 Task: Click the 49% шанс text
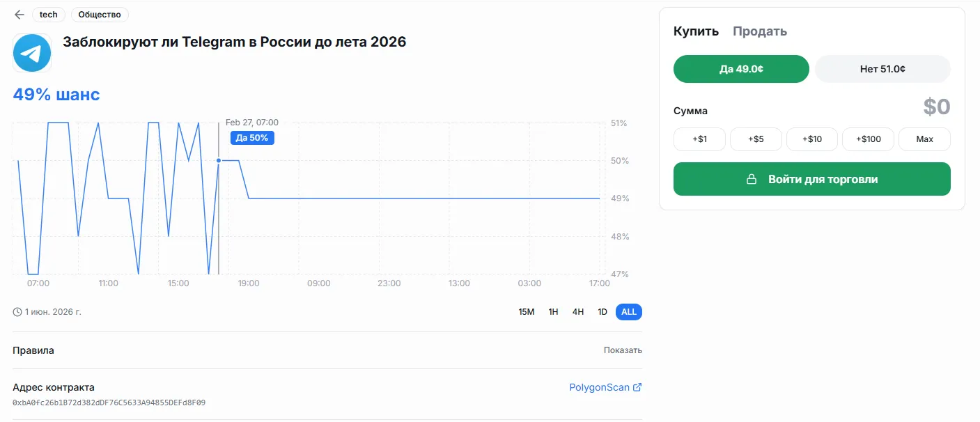pos(56,95)
